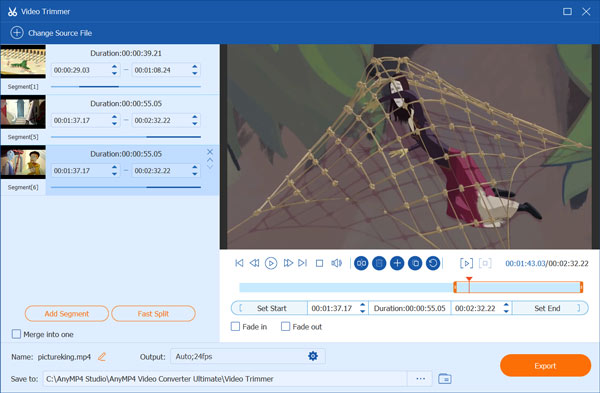Click the split segment icon

click(x=361, y=263)
